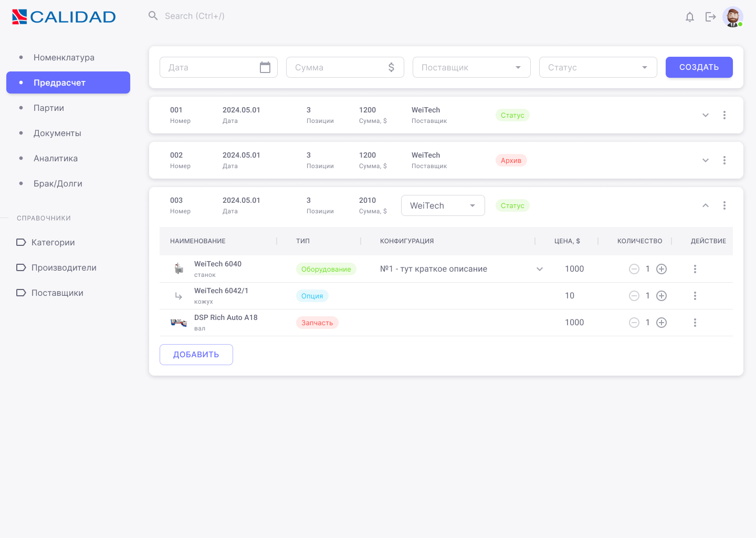This screenshot has width=756, height=538.
Task: Decrease quantity of DSP Rich Auto A18
Action: click(634, 323)
